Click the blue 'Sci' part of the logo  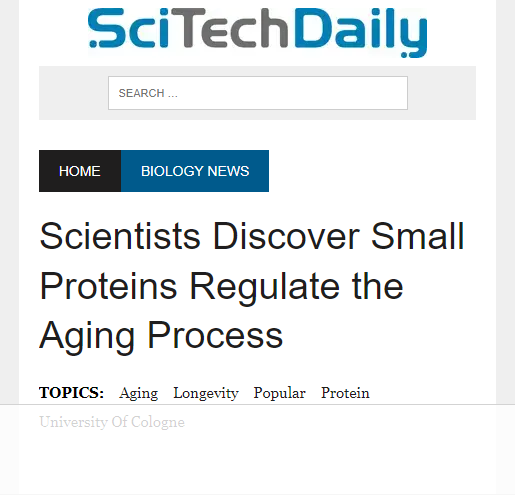128,28
